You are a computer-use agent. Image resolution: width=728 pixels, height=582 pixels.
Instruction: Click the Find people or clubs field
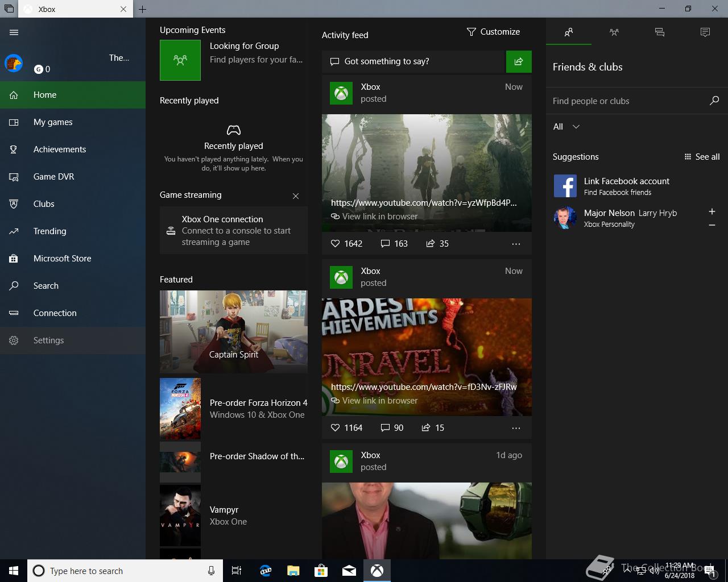pyautogui.click(x=628, y=101)
